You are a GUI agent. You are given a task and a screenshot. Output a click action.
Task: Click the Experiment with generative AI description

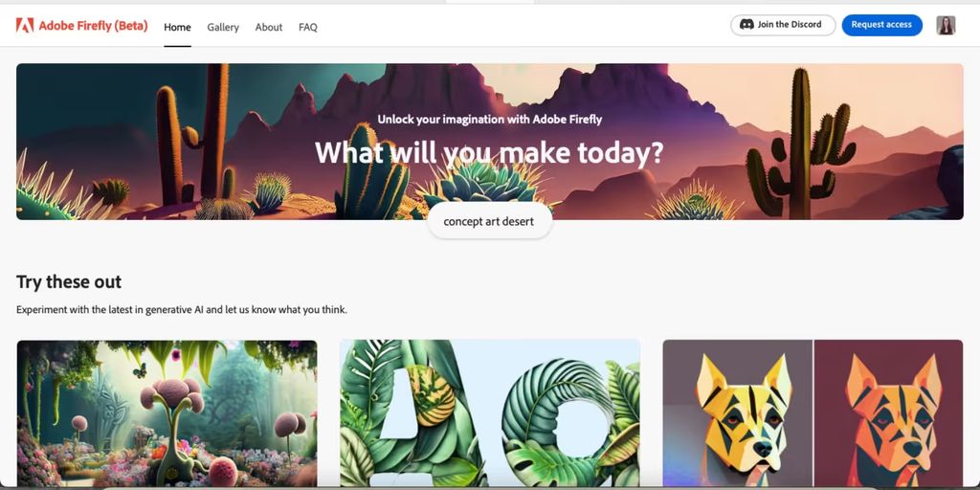[x=181, y=309]
